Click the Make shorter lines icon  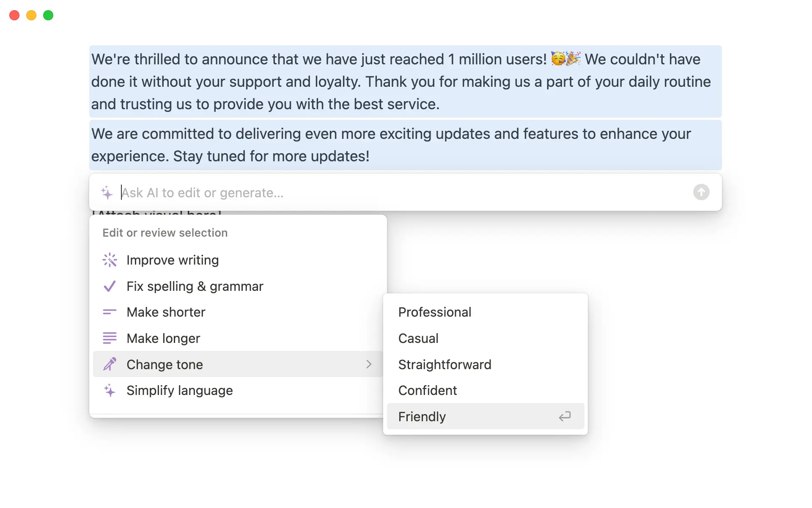click(110, 312)
